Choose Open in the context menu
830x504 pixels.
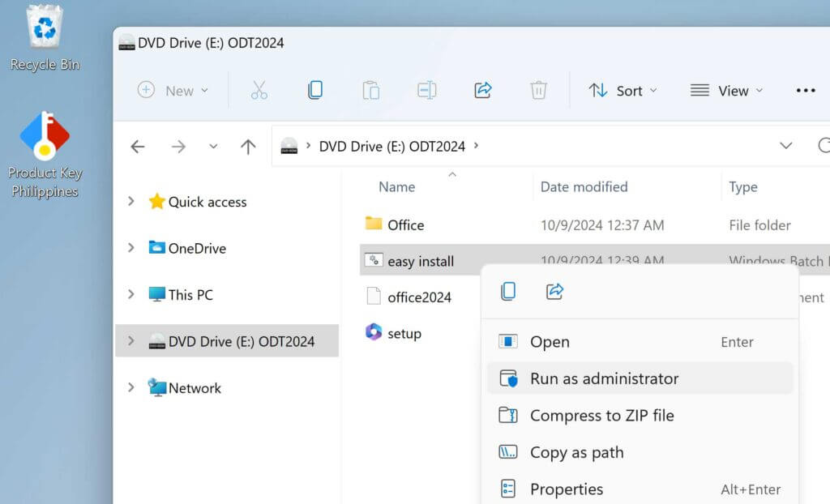point(640,342)
